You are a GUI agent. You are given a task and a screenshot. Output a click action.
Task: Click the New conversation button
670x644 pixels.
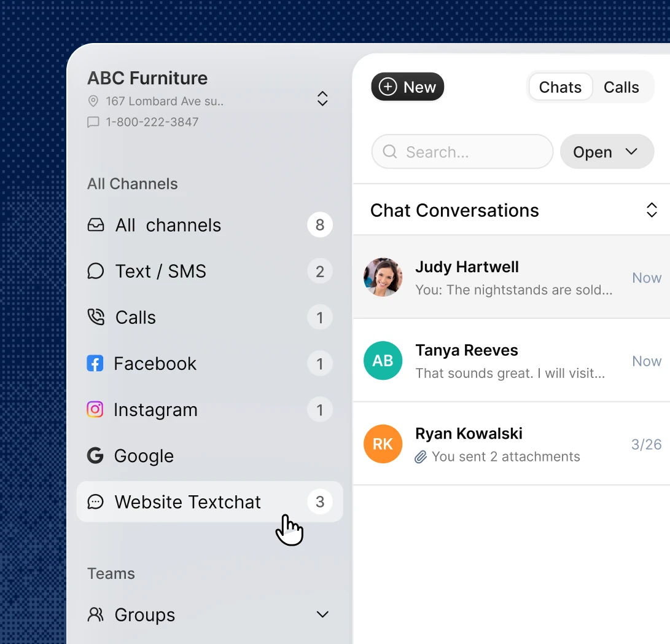pos(408,87)
